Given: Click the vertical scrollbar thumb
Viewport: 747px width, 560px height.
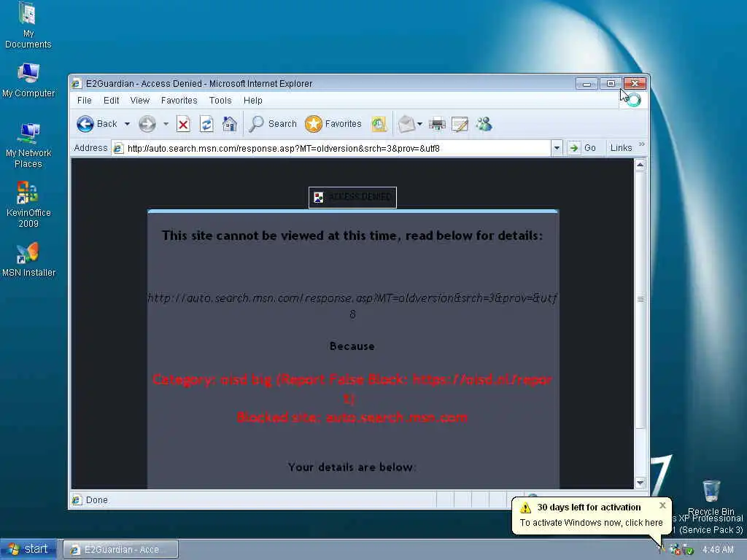Looking at the screenshot, I should pyautogui.click(x=640, y=300).
